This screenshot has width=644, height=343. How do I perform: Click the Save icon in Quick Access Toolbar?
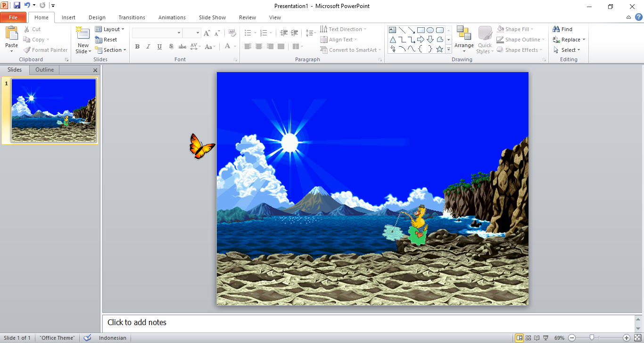(x=17, y=6)
